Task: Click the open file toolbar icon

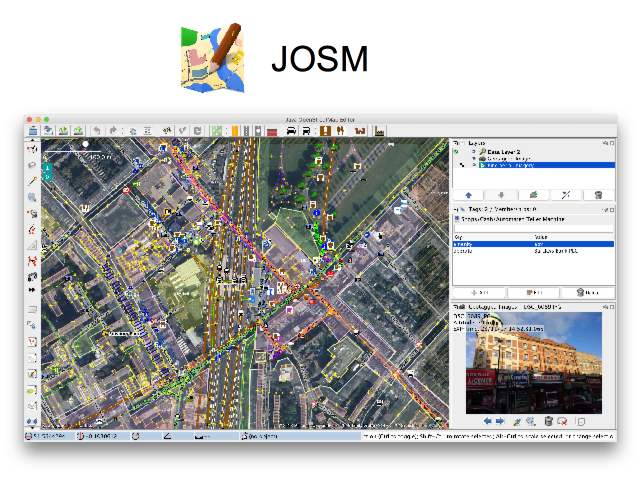Action: pyautogui.click(x=33, y=131)
